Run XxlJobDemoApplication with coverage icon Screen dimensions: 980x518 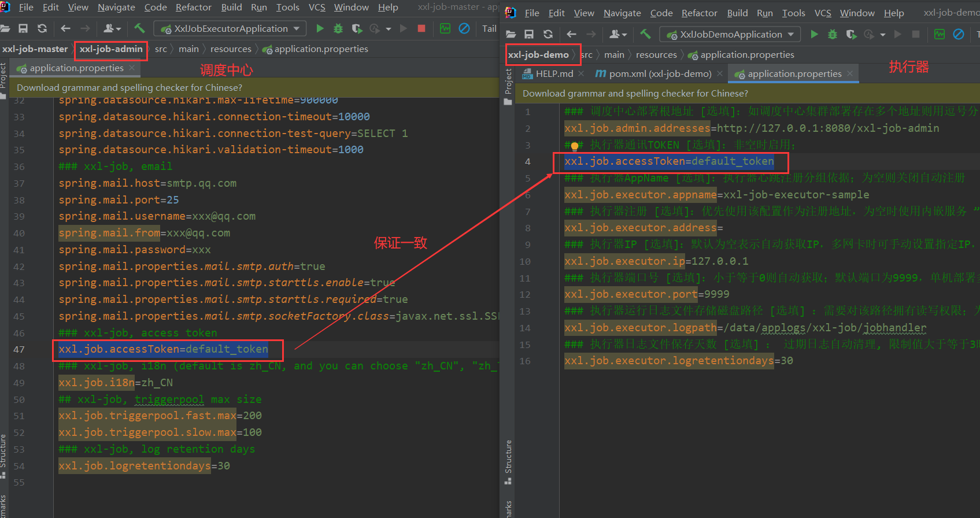pos(851,34)
